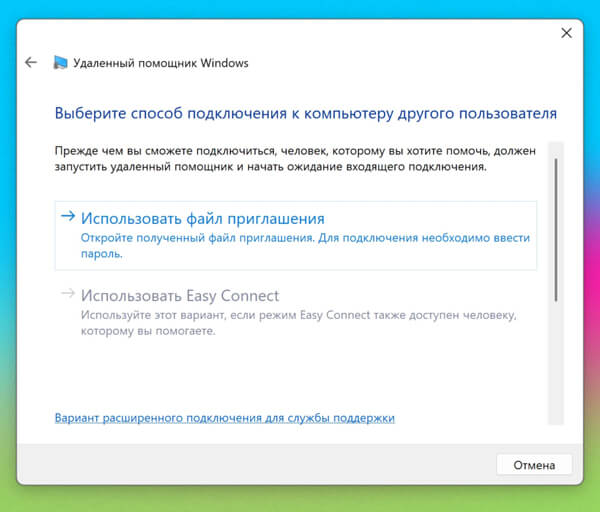Close the Remote Assistance dialog
This screenshot has height=512, width=600.
click(566, 33)
